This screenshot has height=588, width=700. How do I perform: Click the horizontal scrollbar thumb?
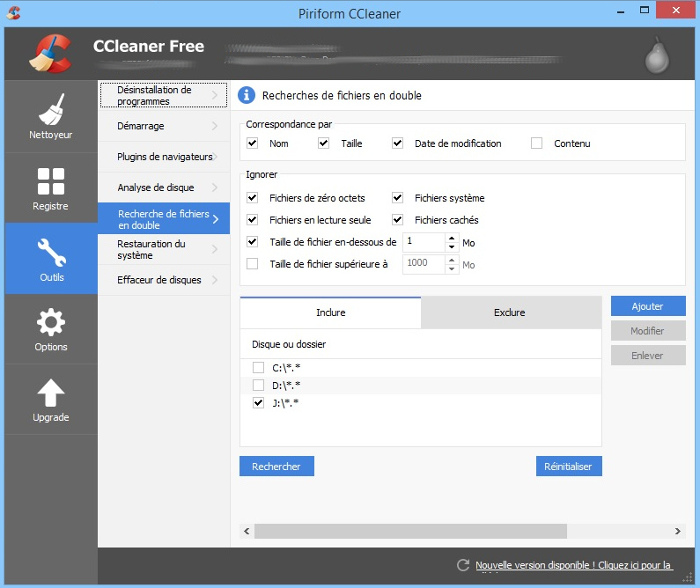click(411, 531)
